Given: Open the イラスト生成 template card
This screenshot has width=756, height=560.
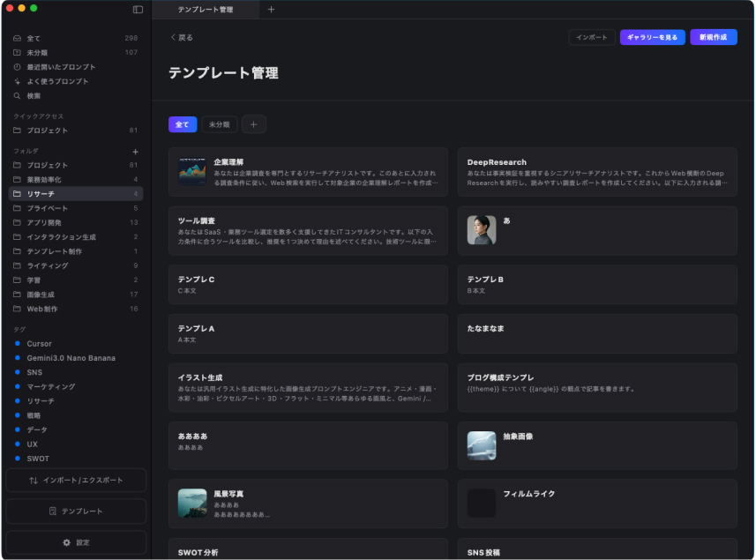Looking at the screenshot, I should click(308, 387).
